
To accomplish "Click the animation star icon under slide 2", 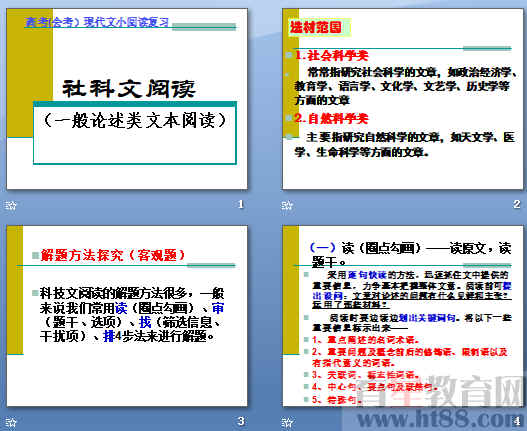I will pyautogui.click(x=287, y=205).
